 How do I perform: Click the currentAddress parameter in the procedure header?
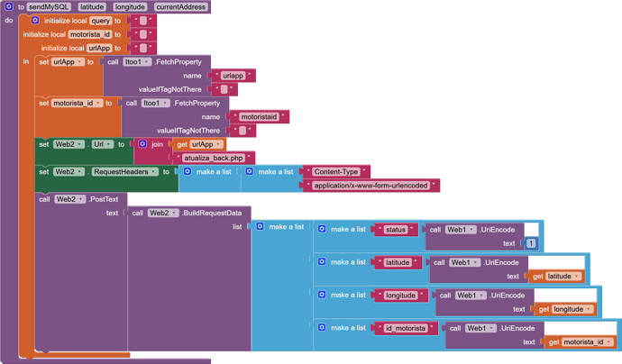pyautogui.click(x=181, y=6)
